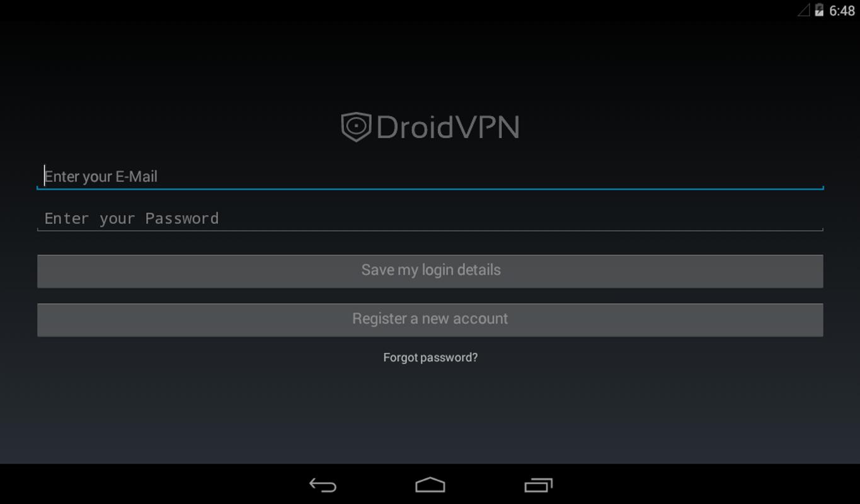Open the Forgot password? link
Viewport: 860px width, 504px height.
click(x=430, y=357)
